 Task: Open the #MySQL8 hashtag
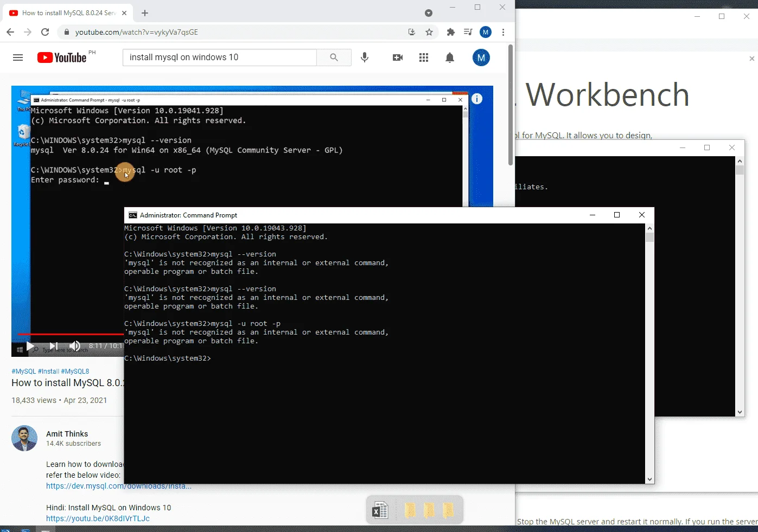pos(75,371)
